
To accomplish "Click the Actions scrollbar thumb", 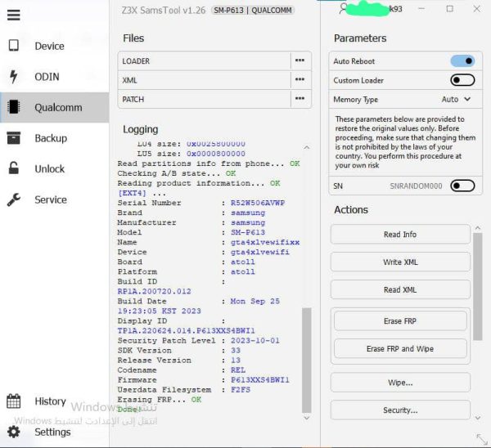I will tap(478, 286).
